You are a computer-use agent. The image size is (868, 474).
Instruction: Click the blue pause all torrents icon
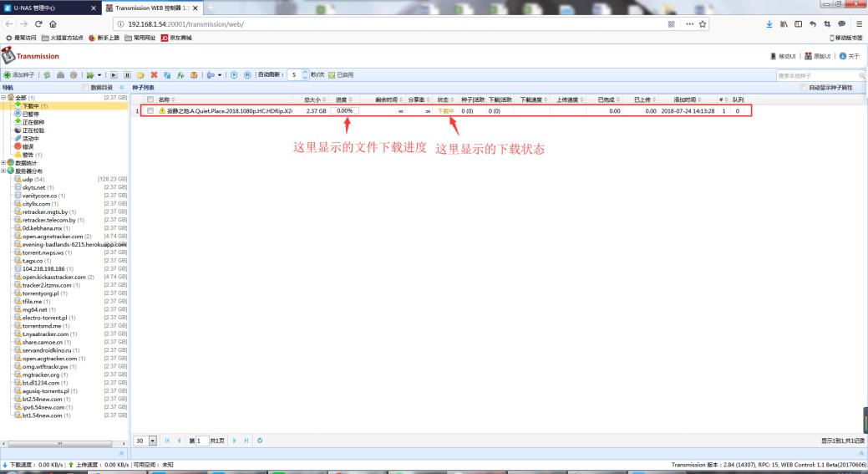(x=246, y=75)
